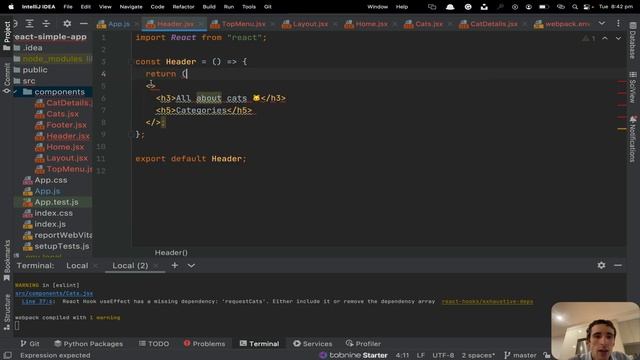This screenshot has height=360, width=640.
Task: Open editor tabs more options menu
Action: (618, 24)
